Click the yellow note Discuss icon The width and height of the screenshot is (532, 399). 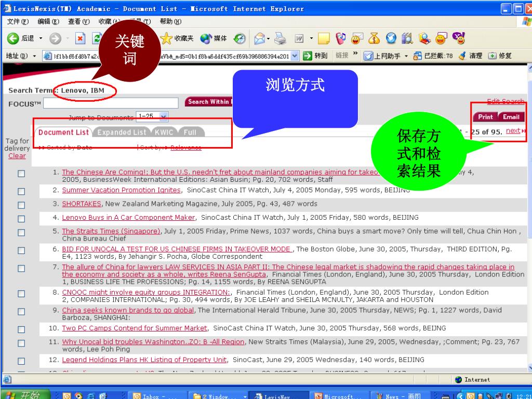coord(324,38)
